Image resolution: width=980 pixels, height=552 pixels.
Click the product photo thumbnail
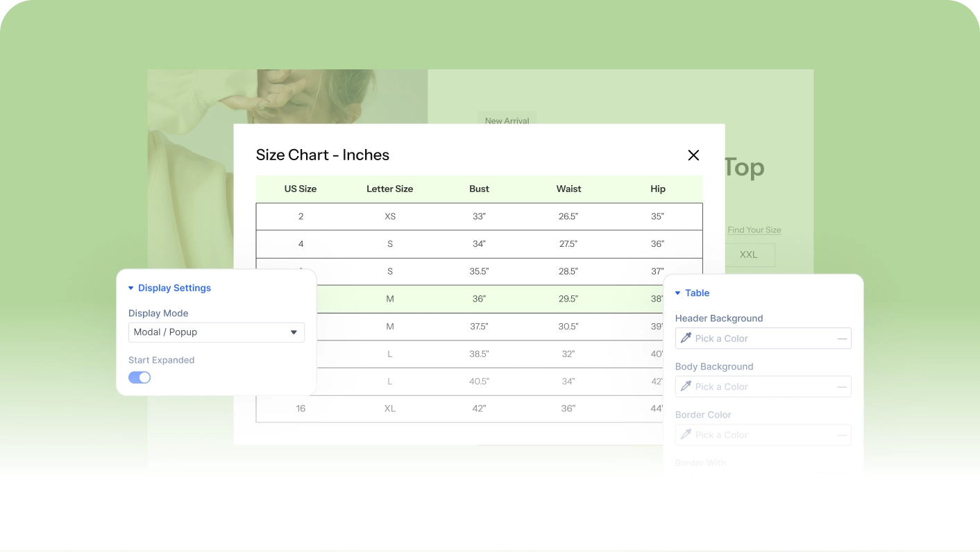point(287,96)
